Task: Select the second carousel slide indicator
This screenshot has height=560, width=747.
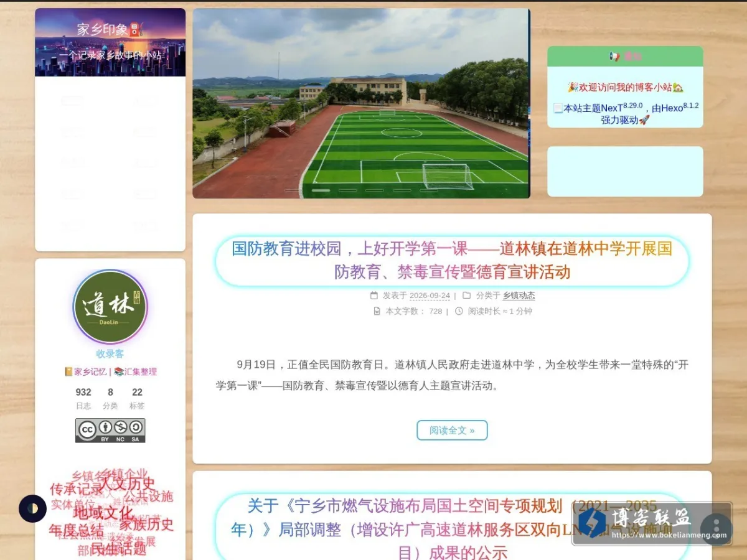Action: (321, 190)
